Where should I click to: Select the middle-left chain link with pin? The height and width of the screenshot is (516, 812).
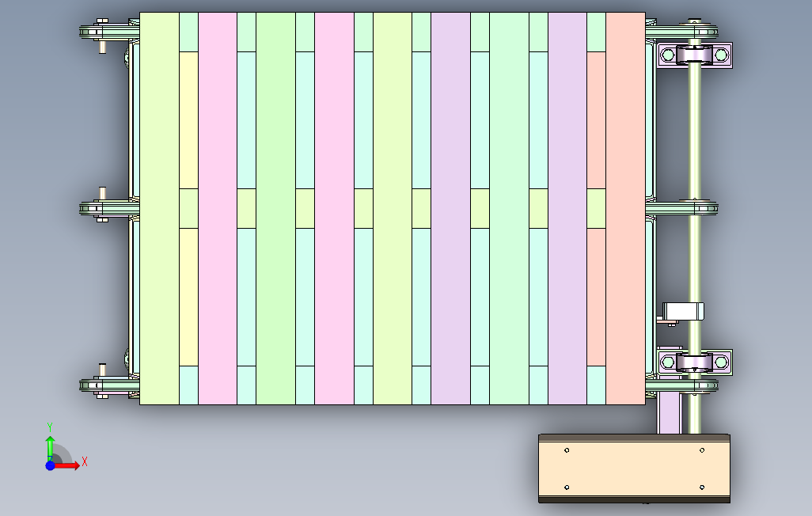108,208
